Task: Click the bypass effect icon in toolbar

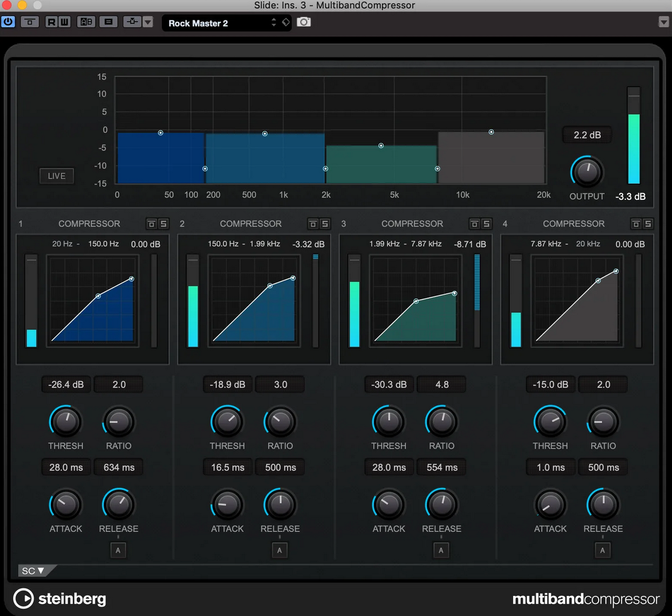Action: click(x=30, y=22)
